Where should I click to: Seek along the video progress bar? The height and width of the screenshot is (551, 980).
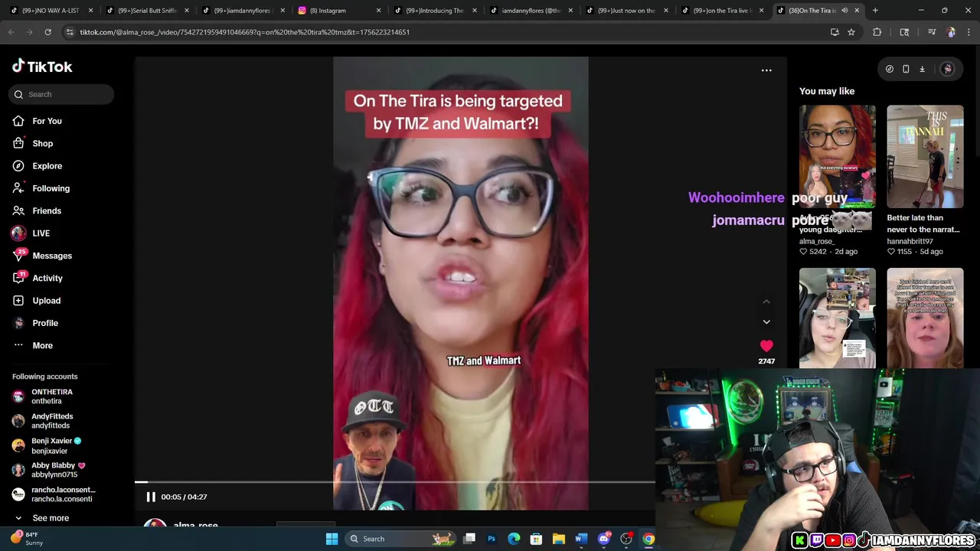pyautogui.click(x=394, y=482)
